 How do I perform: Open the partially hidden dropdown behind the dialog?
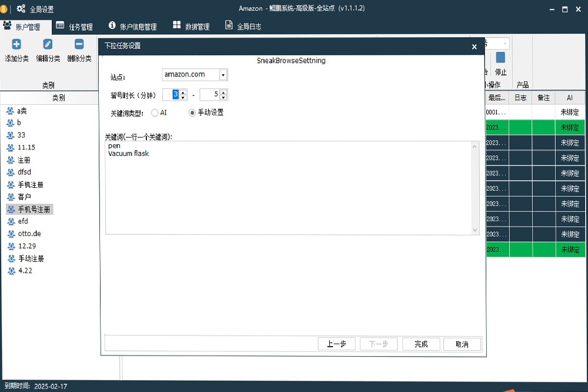coord(505,44)
